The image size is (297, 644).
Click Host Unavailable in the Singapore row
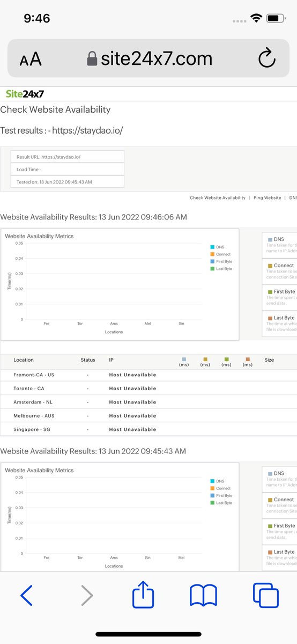132,429
